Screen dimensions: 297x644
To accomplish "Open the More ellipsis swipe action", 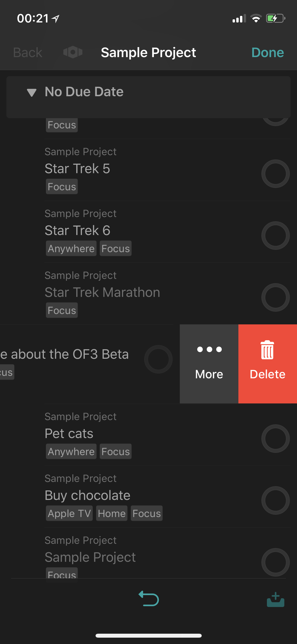I will coord(209,364).
